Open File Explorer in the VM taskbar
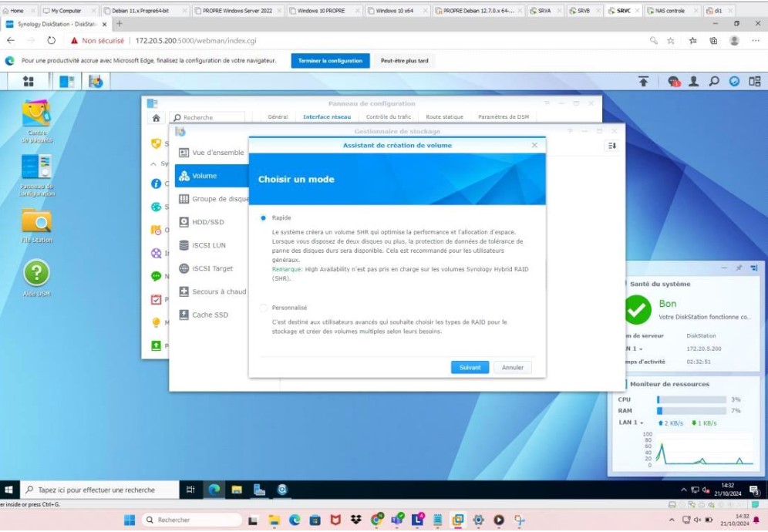The width and height of the screenshot is (768, 532). [237, 490]
